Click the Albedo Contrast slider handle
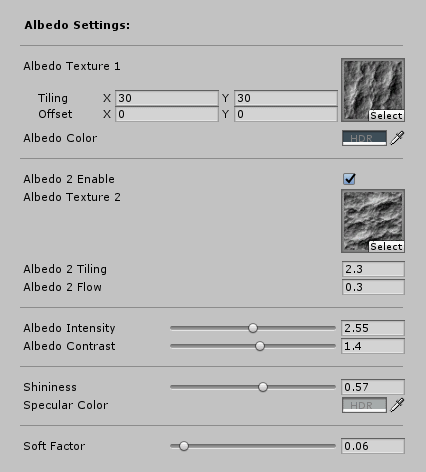 point(260,346)
